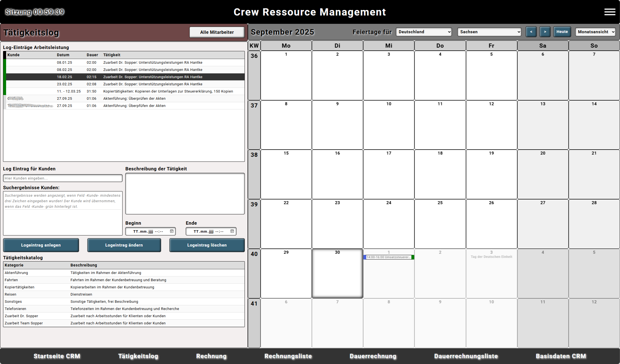Open the hamburger menu icon
The height and width of the screenshot is (364, 620).
tap(609, 12)
